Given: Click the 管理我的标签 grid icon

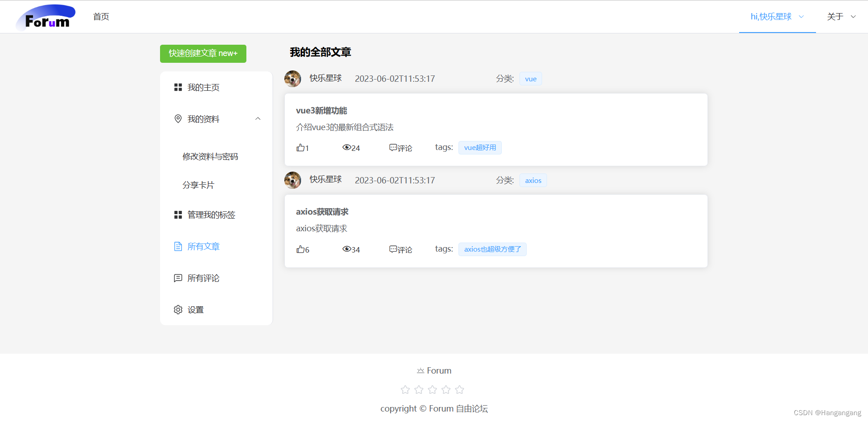Looking at the screenshot, I should [x=178, y=215].
